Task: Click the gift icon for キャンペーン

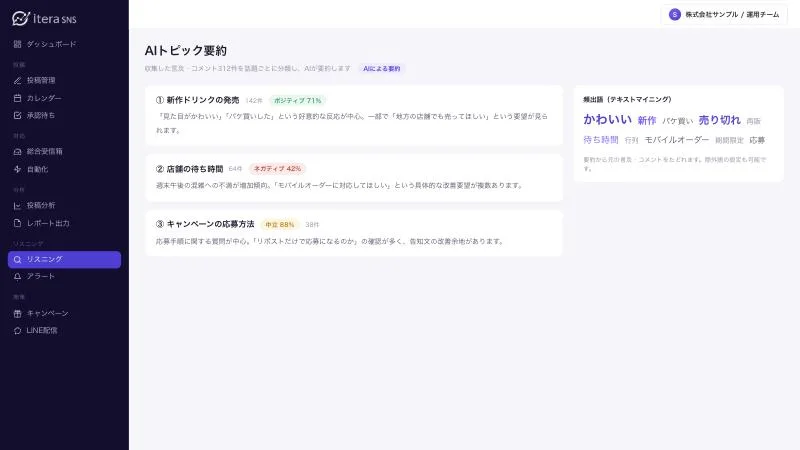Action: click(17, 313)
